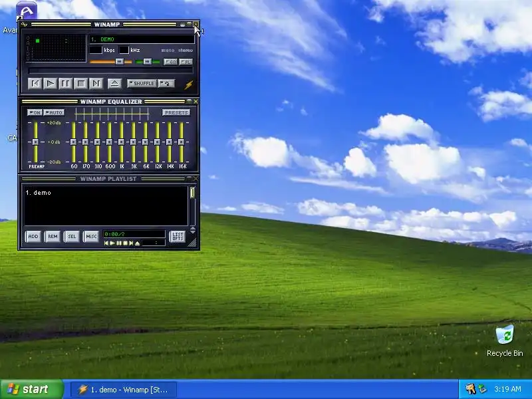Click the 1K equalizer band slider
Screen dimensions: 532x399
pos(121,142)
